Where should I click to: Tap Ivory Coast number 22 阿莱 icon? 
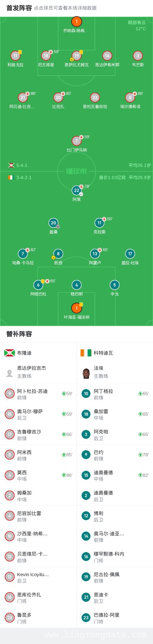(x=76, y=190)
